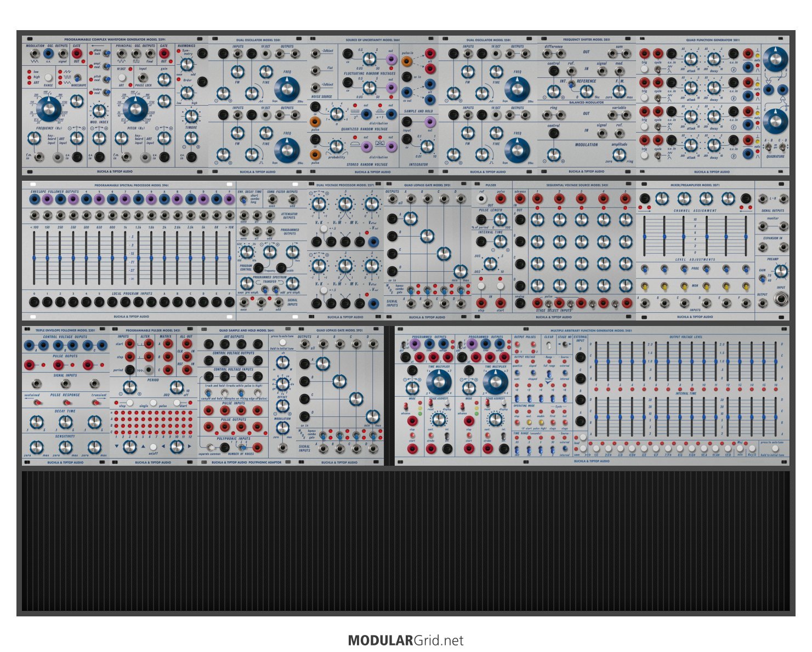Image resolution: width=812 pixels, height=652 pixels.
Task: Click the amplitude knob marked zero to ring
Action: (x=619, y=155)
